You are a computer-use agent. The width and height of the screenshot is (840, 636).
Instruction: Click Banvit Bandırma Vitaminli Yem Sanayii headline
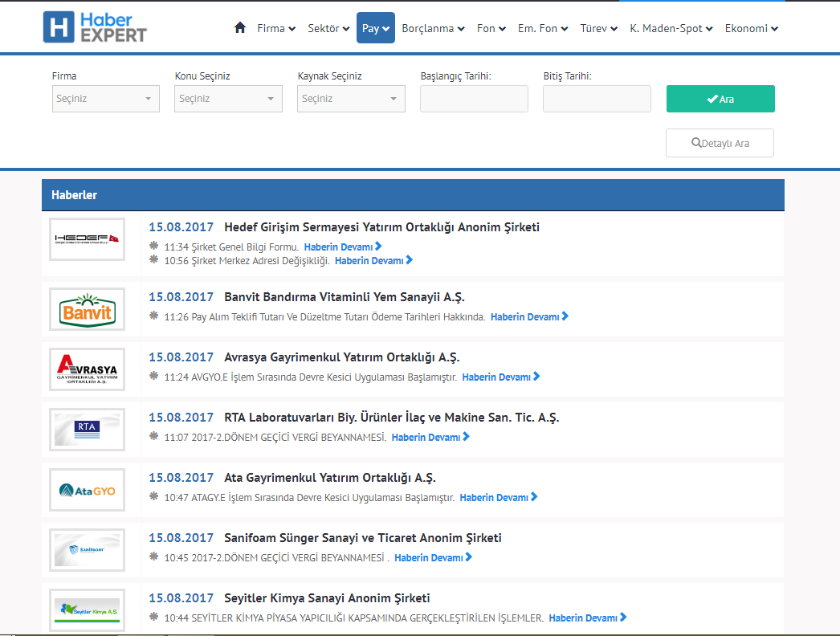(x=345, y=297)
